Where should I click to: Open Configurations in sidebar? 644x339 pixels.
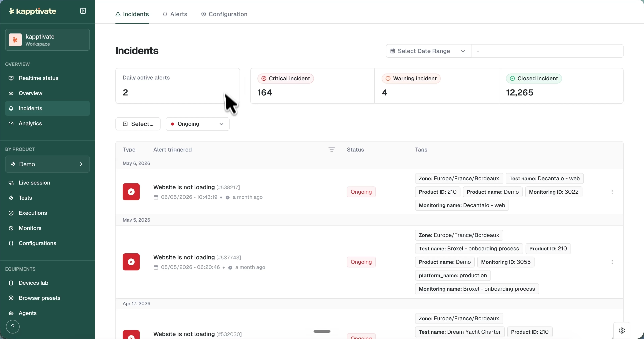pos(47,243)
